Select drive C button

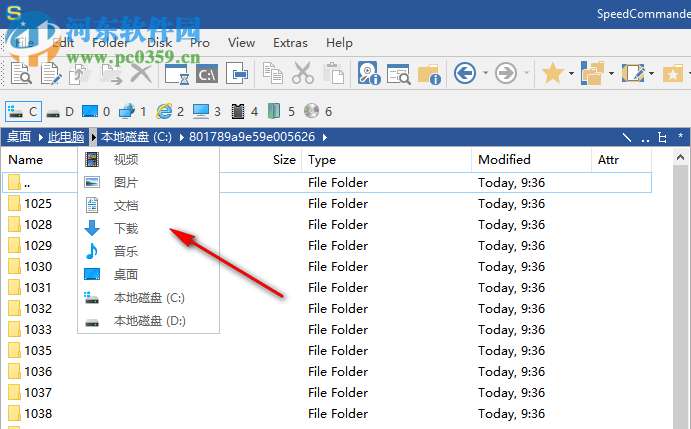(23, 112)
